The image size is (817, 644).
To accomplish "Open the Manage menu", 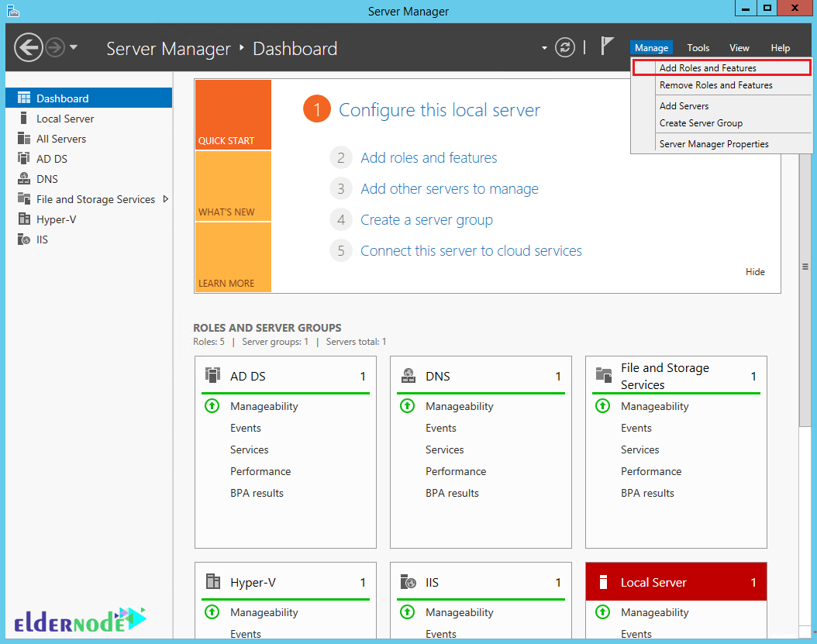I will tap(651, 48).
